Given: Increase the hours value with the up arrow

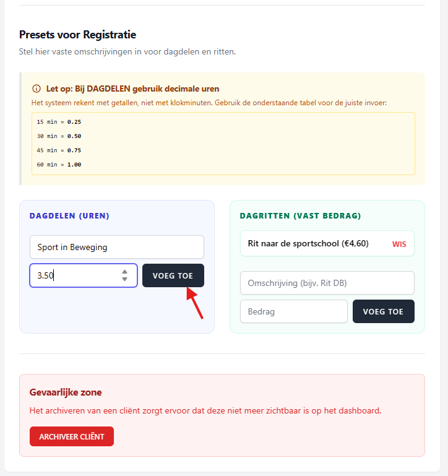Looking at the screenshot, I should tap(124, 272).
